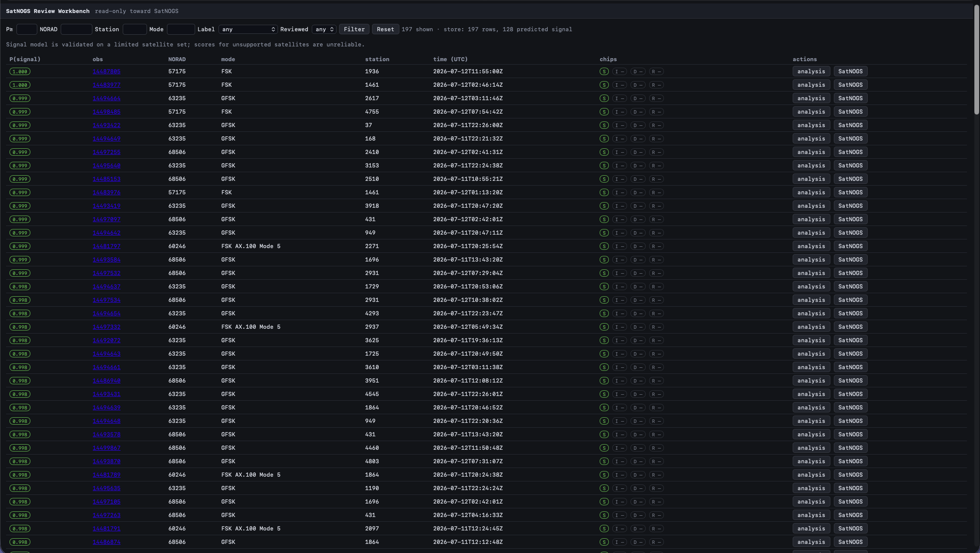The height and width of the screenshot is (553, 980).
Task: Click FSK AX.100 Mode 5 in row 14481791
Action: (251, 529)
